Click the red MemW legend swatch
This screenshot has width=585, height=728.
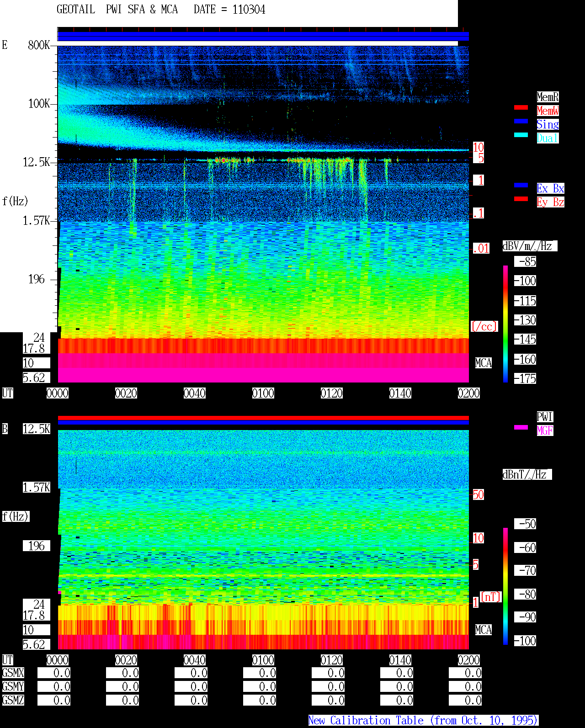(x=521, y=107)
